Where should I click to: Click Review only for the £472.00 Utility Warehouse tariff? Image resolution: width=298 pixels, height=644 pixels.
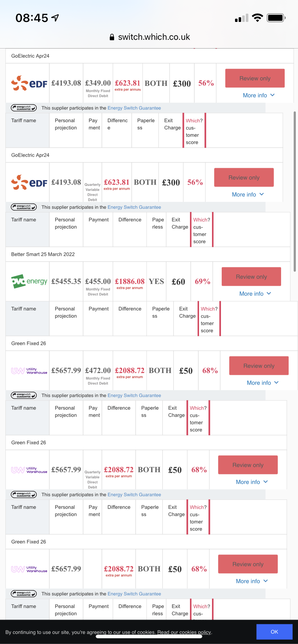tap(259, 366)
